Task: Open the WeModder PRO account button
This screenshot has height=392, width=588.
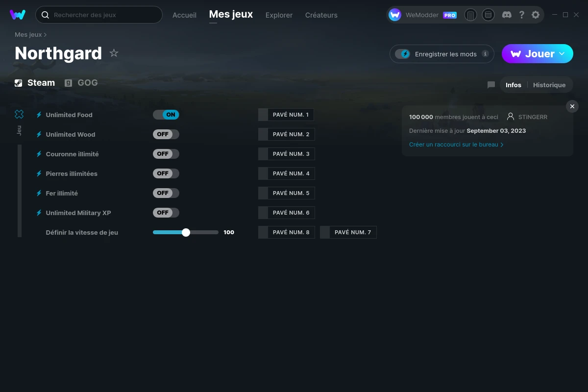Action: tap(423, 15)
